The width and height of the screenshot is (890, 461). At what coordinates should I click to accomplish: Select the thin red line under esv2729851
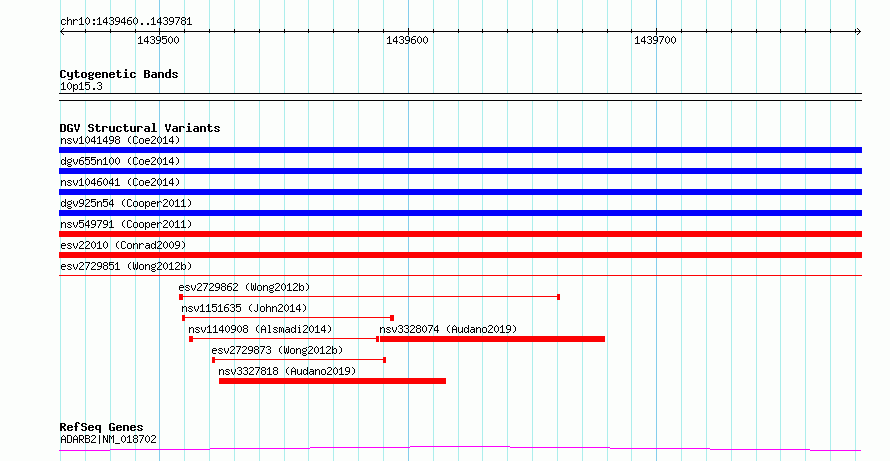(460, 276)
